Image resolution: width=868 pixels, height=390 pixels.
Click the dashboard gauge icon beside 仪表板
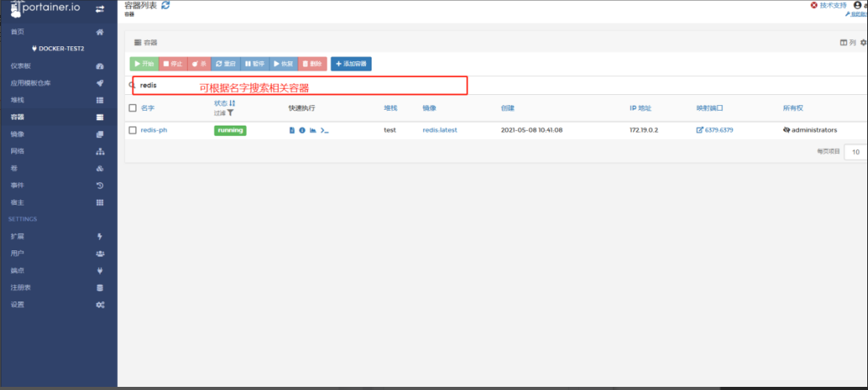click(100, 67)
